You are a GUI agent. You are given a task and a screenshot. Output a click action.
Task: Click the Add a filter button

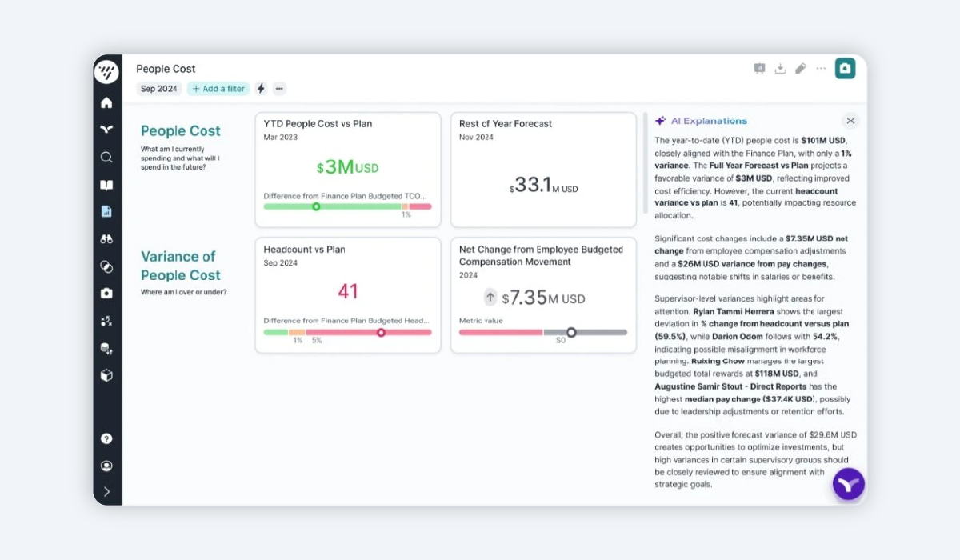(218, 89)
